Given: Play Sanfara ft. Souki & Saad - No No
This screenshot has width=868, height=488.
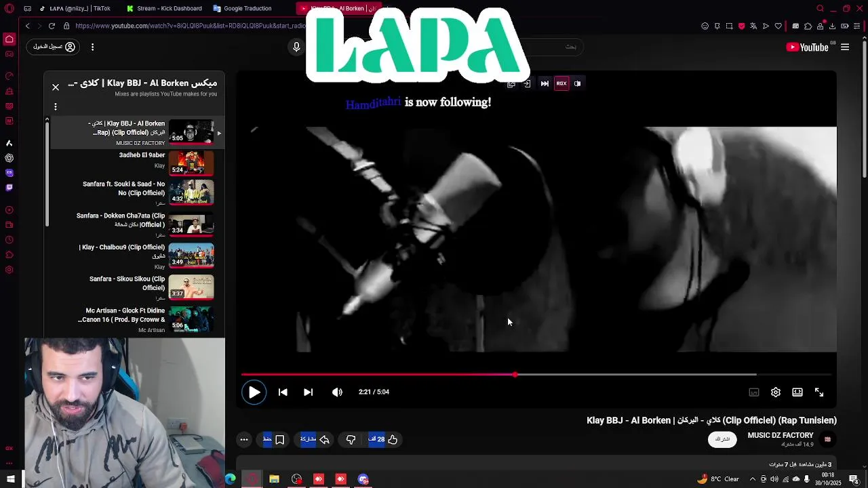Looking at the screenshot, I should coord(138,193).
